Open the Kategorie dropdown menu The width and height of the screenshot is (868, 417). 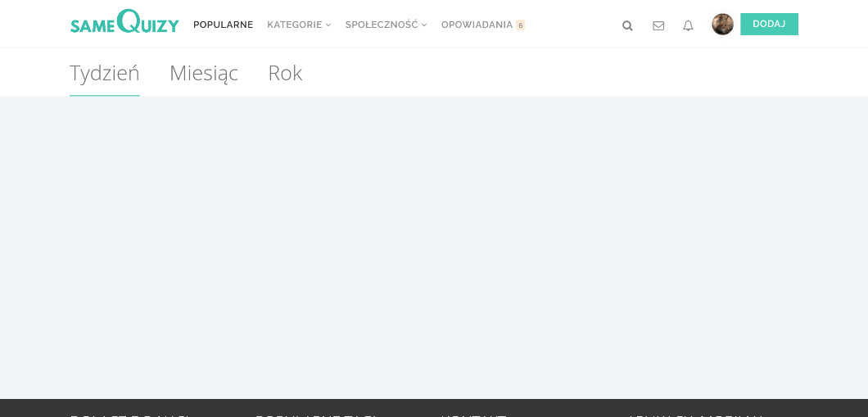299,25
